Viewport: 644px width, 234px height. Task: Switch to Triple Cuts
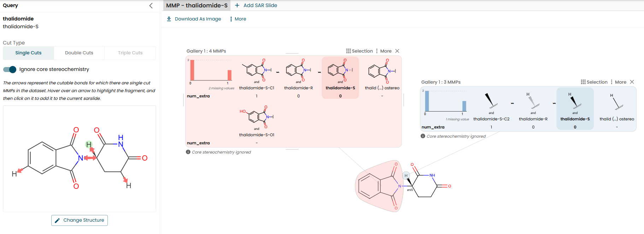pos(130,53)
